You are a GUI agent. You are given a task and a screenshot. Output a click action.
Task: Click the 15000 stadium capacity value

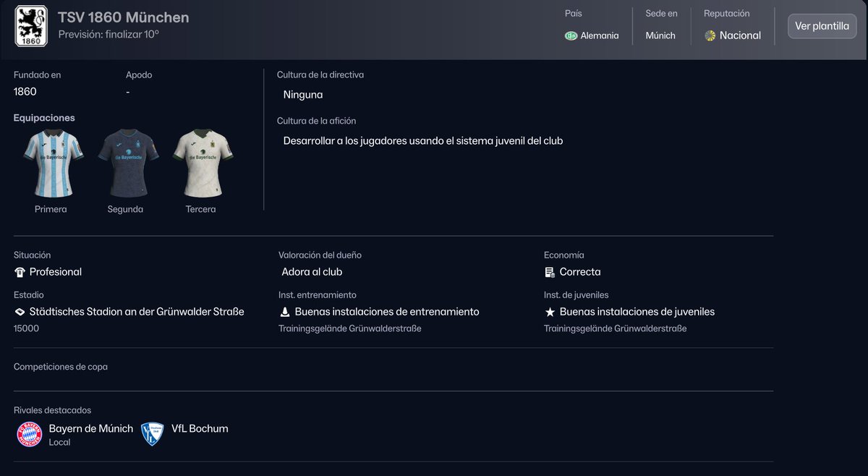26,328
